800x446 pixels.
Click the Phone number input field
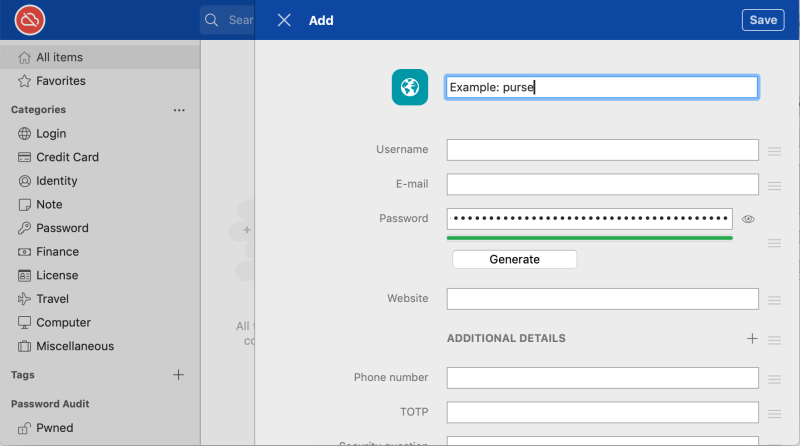coord(603,378)
